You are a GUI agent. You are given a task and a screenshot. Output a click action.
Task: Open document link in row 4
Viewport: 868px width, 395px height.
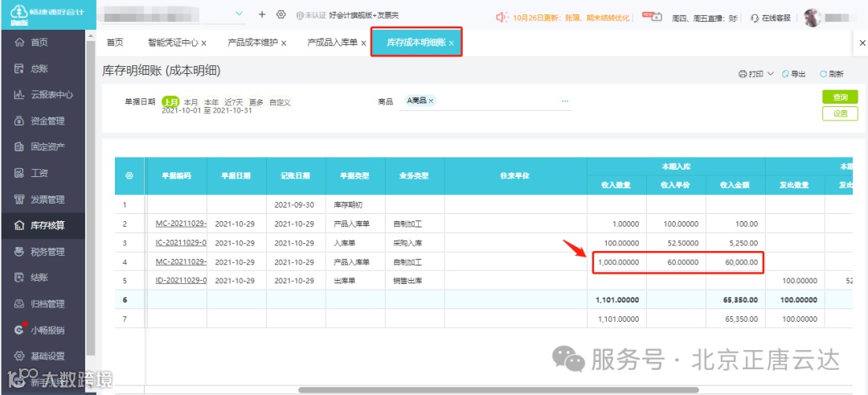coord(182,262)
